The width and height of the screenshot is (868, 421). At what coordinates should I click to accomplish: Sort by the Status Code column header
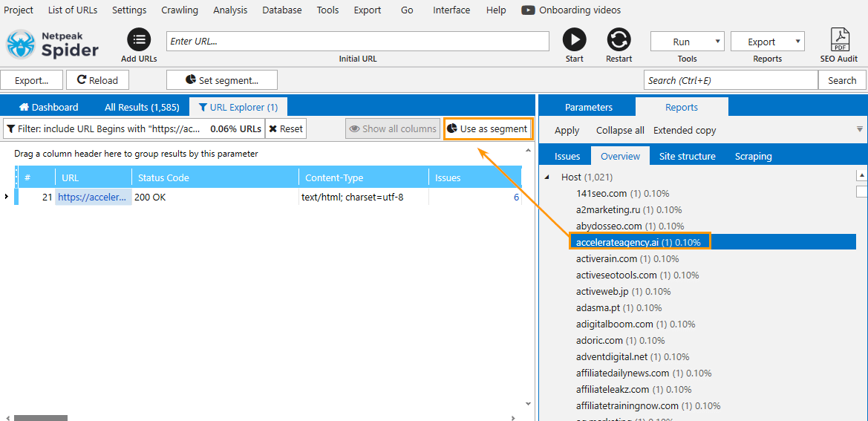(x=215, y=177)
